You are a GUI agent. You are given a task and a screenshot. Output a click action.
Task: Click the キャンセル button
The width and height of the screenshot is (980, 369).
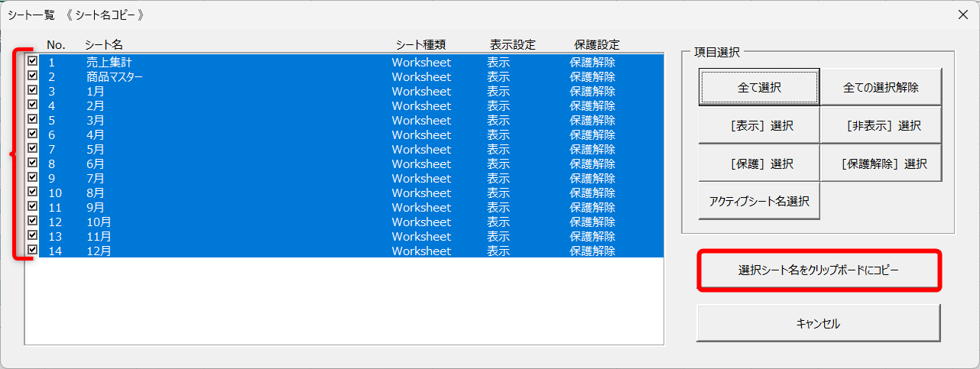818,323
